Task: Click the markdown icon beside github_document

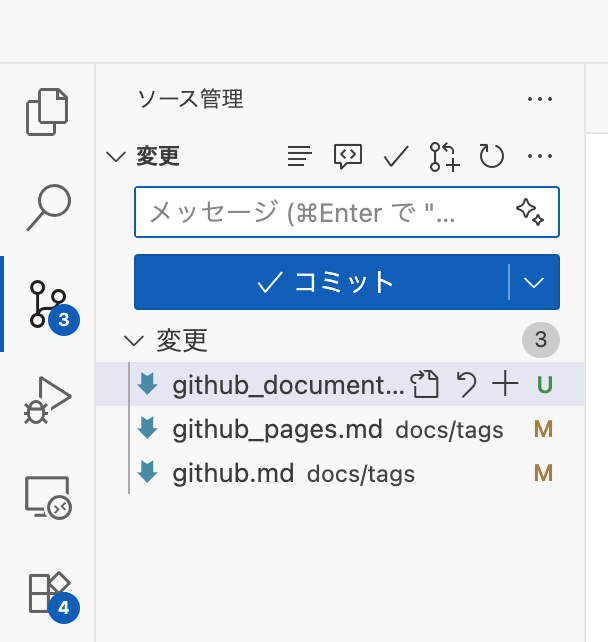Action: 147,384
